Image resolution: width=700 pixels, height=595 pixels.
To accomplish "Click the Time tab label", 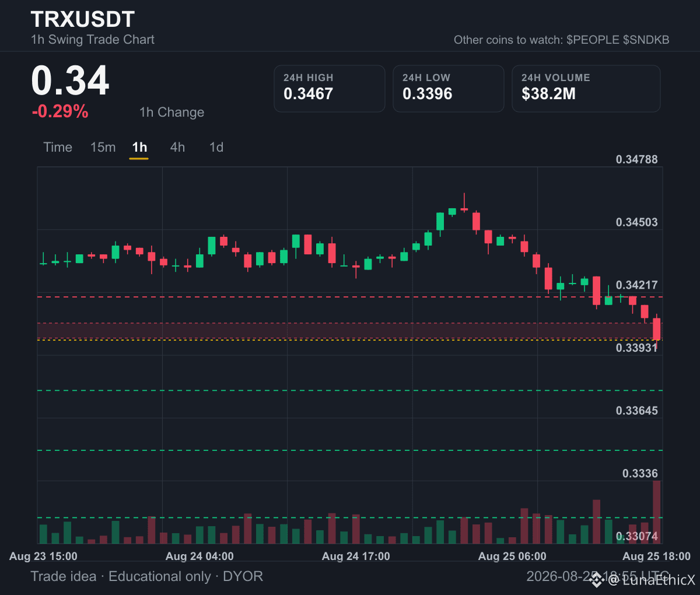I will coord(58,147).
